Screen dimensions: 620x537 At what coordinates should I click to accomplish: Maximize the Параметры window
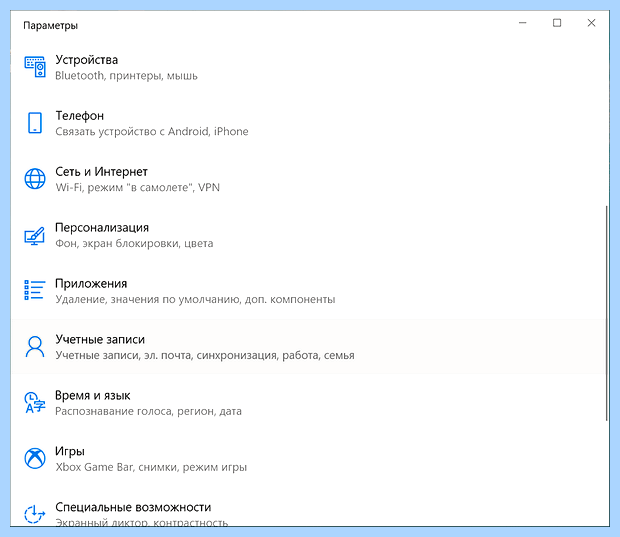(557, 23)
